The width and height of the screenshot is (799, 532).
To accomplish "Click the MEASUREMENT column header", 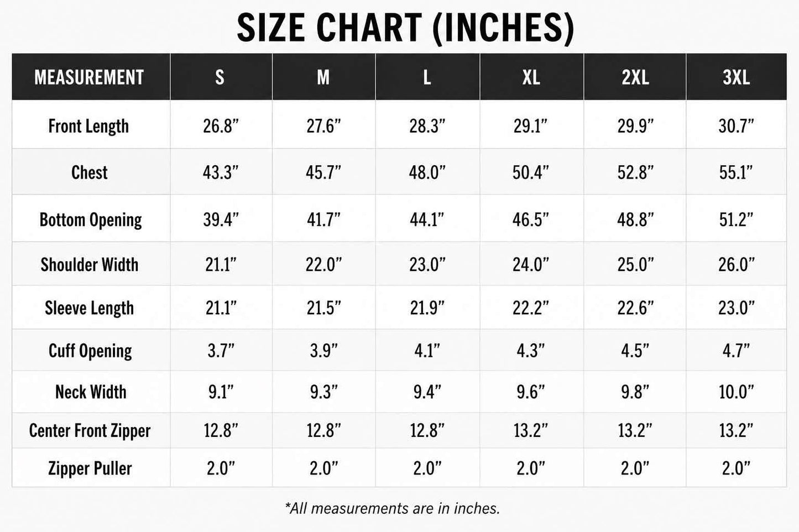I will 89,77.
